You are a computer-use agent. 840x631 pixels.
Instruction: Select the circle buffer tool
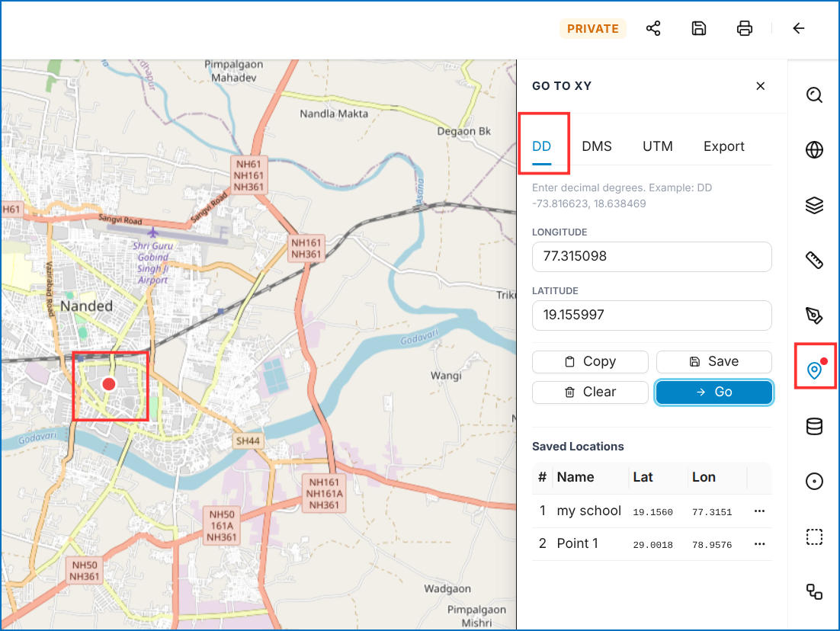pyautogui.click(x=814, y=481)
